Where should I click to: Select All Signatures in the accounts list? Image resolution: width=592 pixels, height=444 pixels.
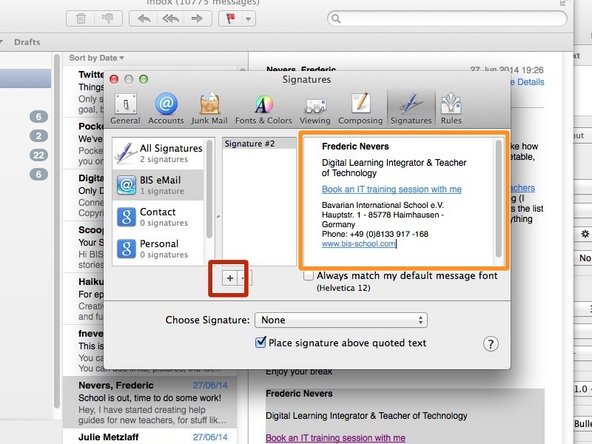coord(159,153)
